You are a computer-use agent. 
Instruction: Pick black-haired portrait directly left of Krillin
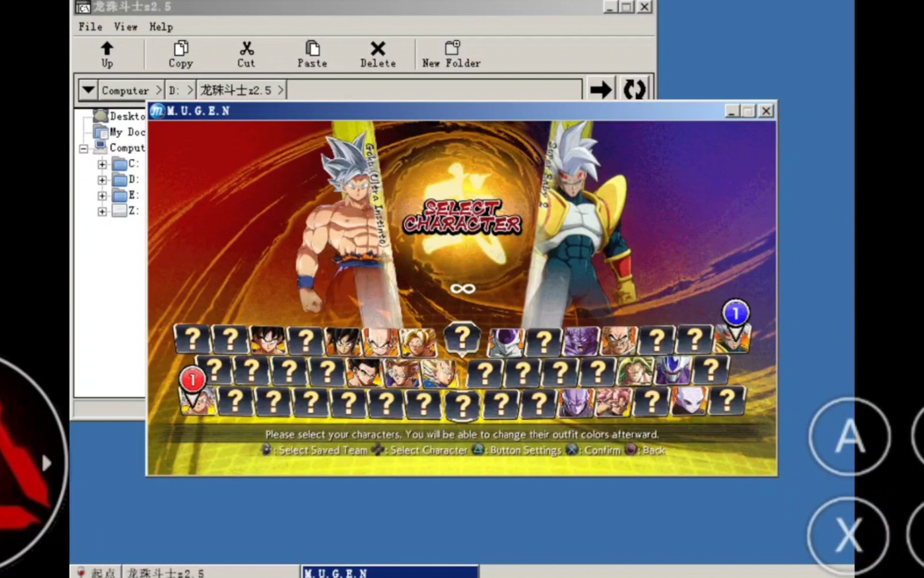point(343,341)
